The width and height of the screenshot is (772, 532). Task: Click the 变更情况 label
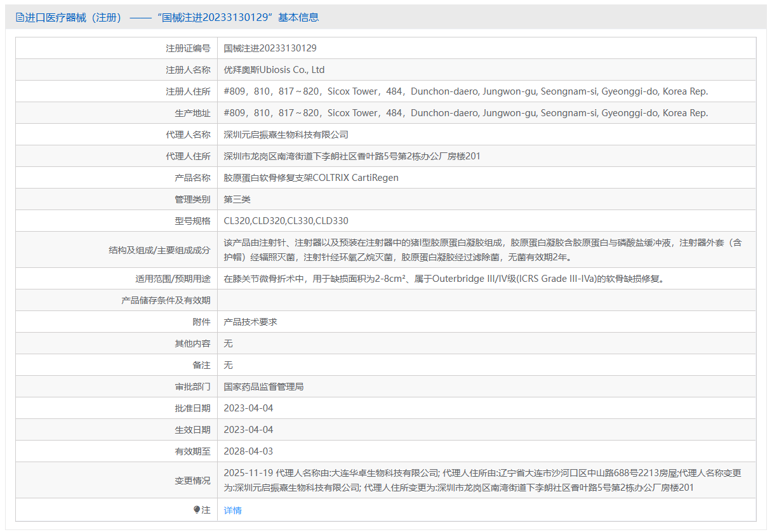(x=192, y=481)
